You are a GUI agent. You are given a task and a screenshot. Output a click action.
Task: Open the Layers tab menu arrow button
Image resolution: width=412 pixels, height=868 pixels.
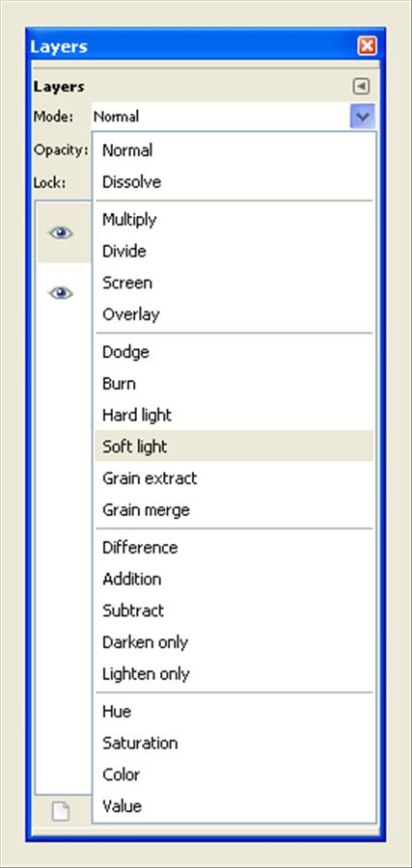coord(361,87)
